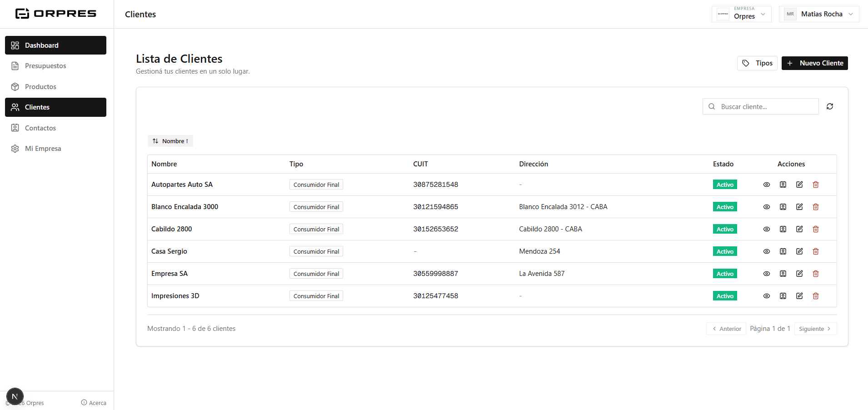Image resolution: width=868 pixels, height=410 pixels.
Task: Edit the Blanco Encalada 3000 client
Action: [x=799, y=207]
